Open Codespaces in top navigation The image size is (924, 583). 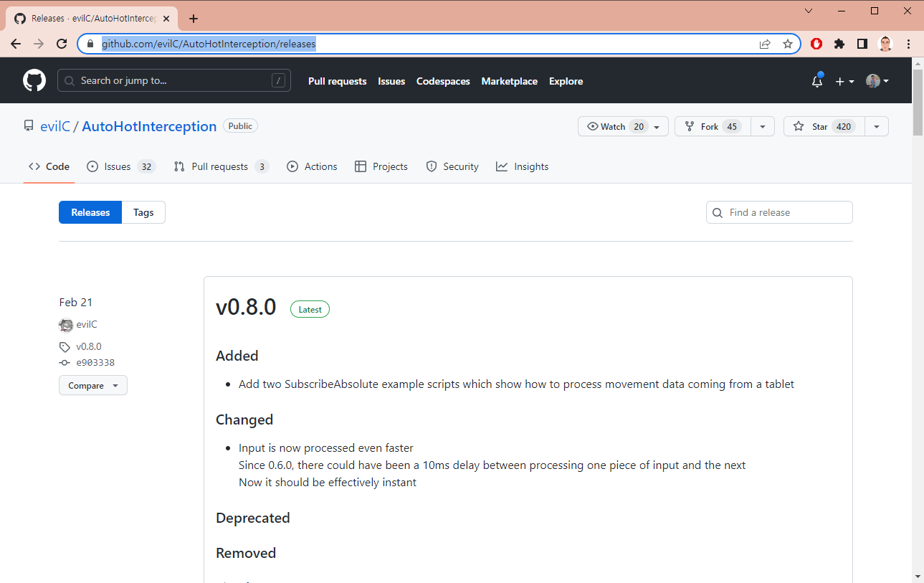pyautogui.click(x=443, y=81)
